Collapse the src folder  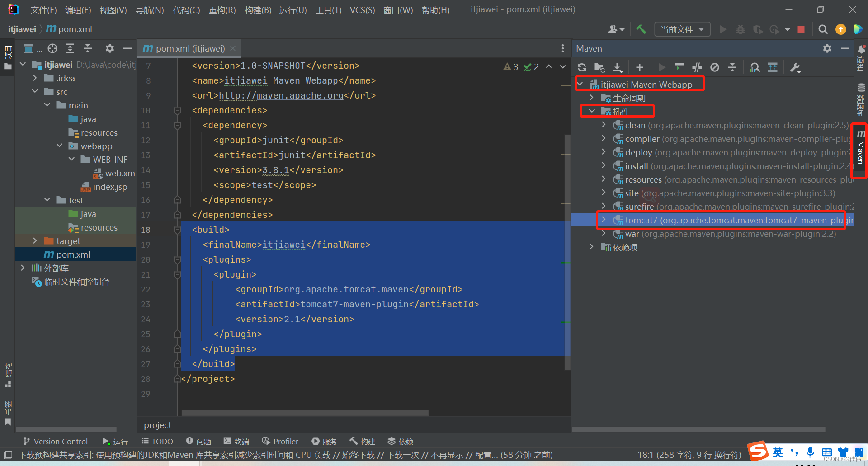[x=35, y=92]
